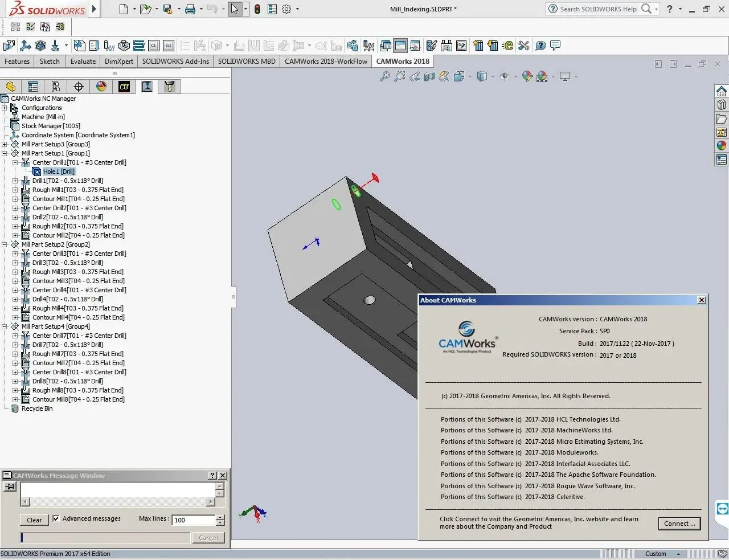Screen dimensions: 729x560
Task: Click the Zoom to Fit viewport icon
Action: pos(385,76)
